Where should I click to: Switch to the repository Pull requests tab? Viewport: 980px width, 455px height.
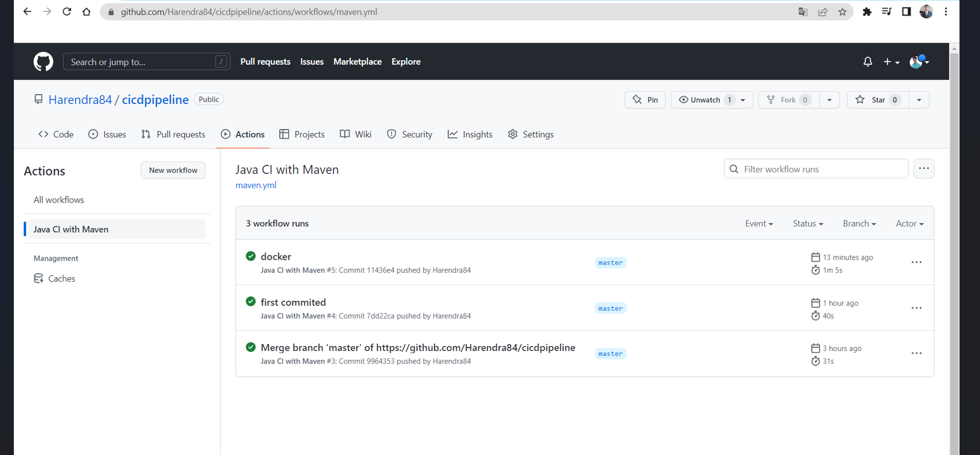[173, 135]
